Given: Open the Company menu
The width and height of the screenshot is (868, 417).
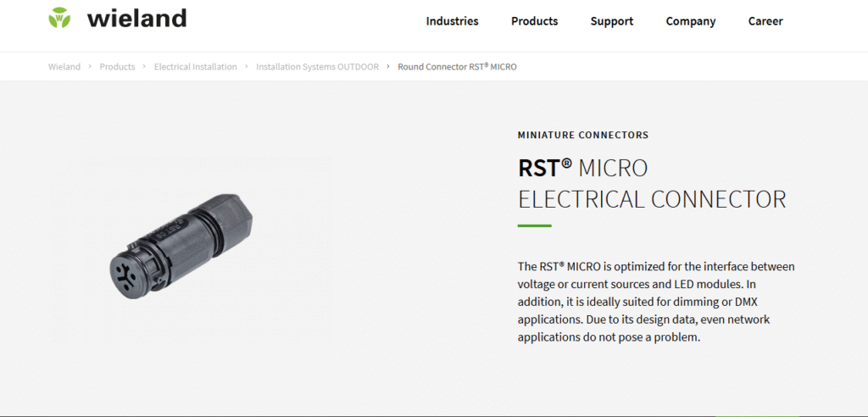Looking at the screenshot, I should point(691,21).
